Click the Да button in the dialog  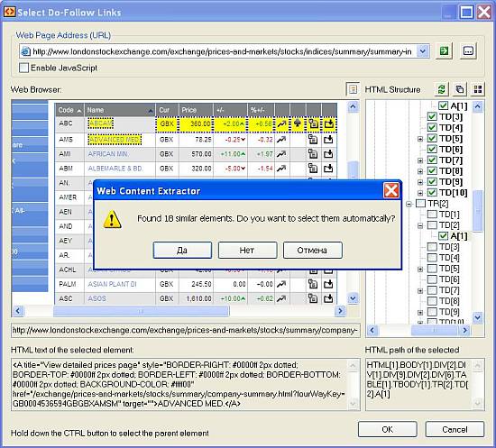coord(182,250)
